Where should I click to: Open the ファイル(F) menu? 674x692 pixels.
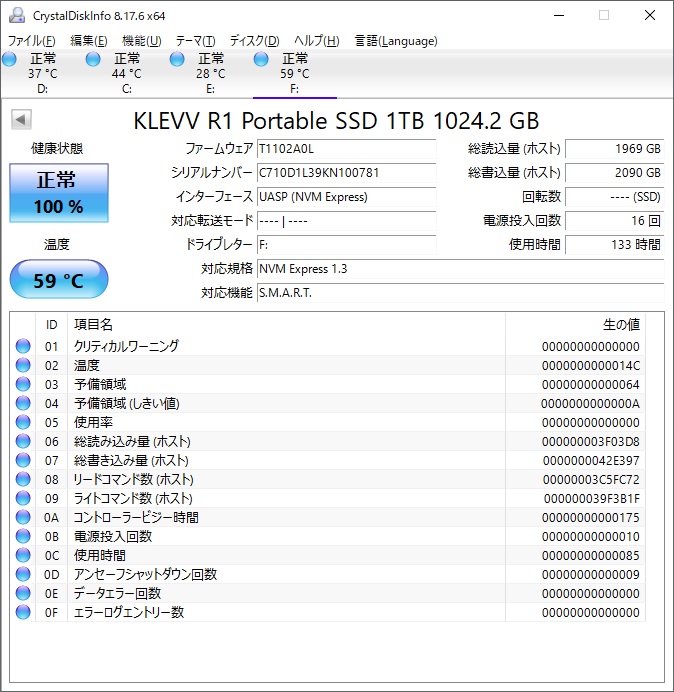32,41
